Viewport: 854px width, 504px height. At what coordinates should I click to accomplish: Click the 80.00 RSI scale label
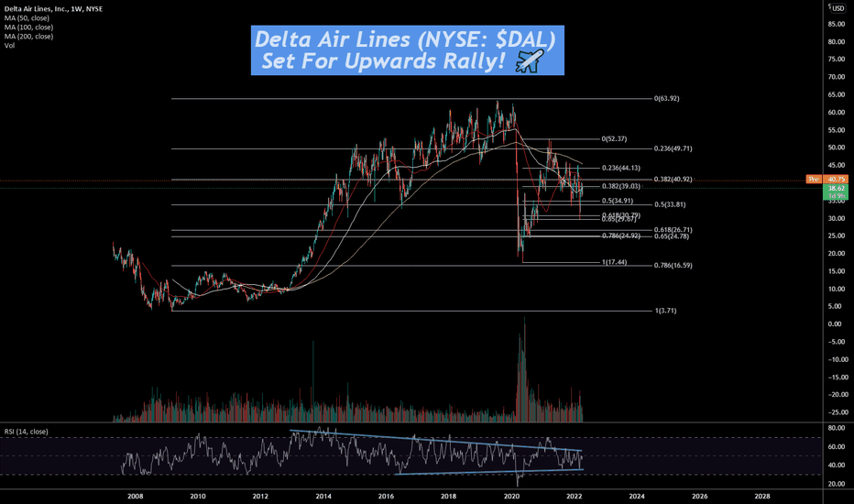pos(837,428)
